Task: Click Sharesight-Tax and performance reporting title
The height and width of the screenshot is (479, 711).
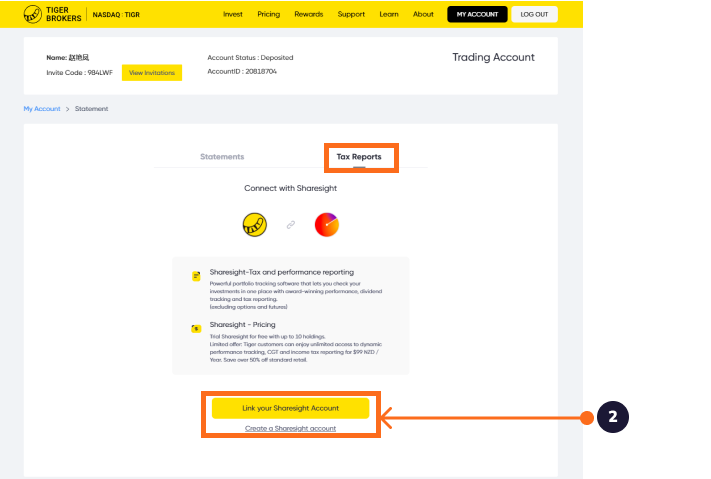Action: click(x=282, y=272)
